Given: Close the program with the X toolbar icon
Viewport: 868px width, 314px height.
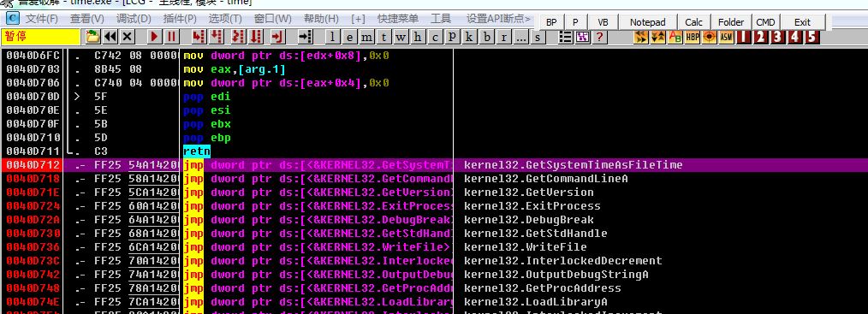Looking at the screenshot, I should pos(128,37).
